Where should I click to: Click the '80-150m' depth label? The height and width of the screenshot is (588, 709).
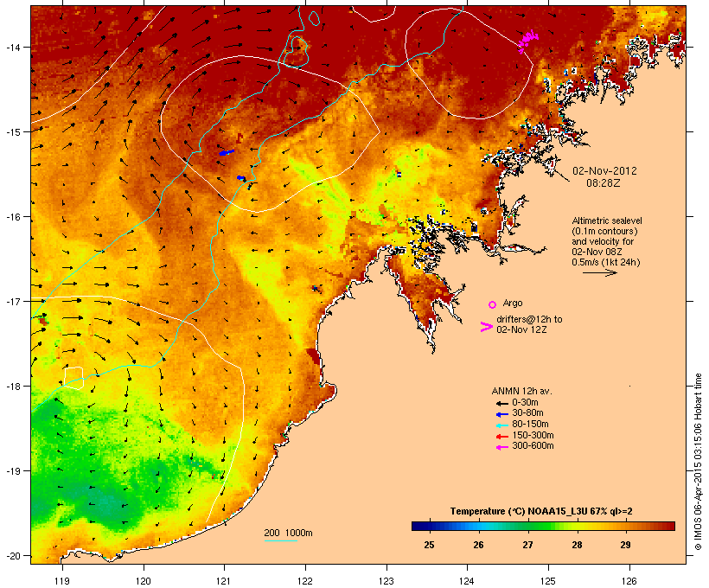(530, 425)
